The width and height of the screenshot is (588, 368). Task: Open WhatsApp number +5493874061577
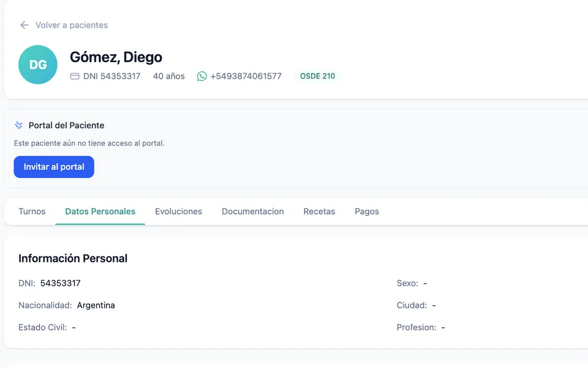[x=246, y=76]
